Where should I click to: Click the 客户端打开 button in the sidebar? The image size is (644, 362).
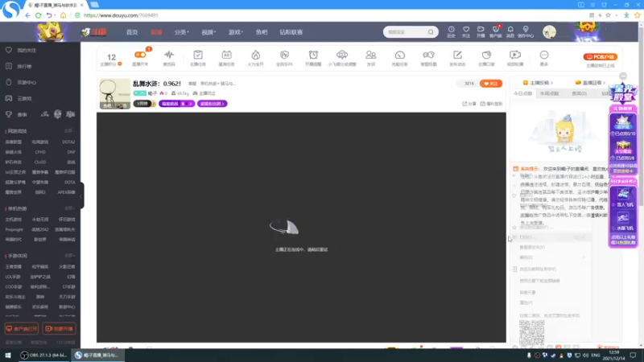pos(22,329)
